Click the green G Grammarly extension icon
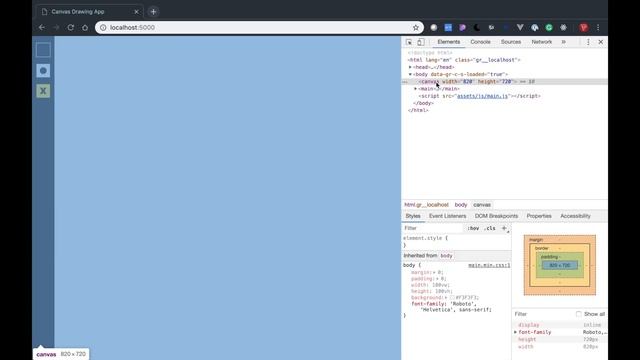Viewport: 640px width, 360px height. [549, 27]
